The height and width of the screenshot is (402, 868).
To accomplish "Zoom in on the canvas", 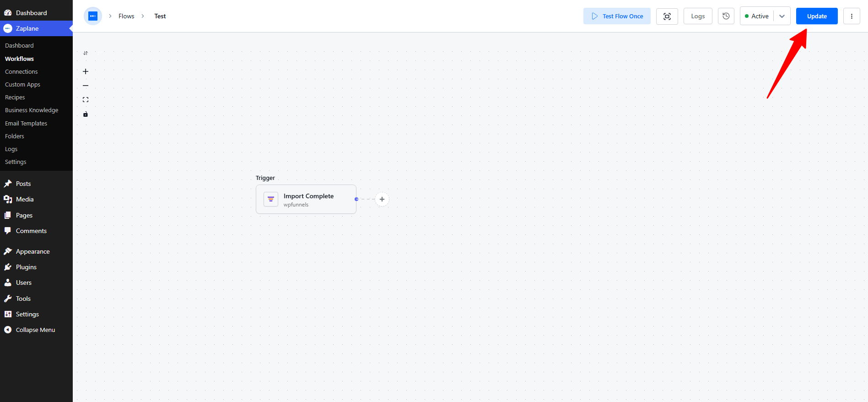I will coord(86,71).
